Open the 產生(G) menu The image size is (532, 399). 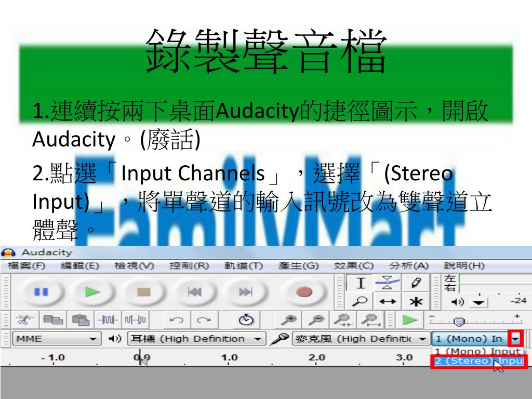[x=299, y=265]
